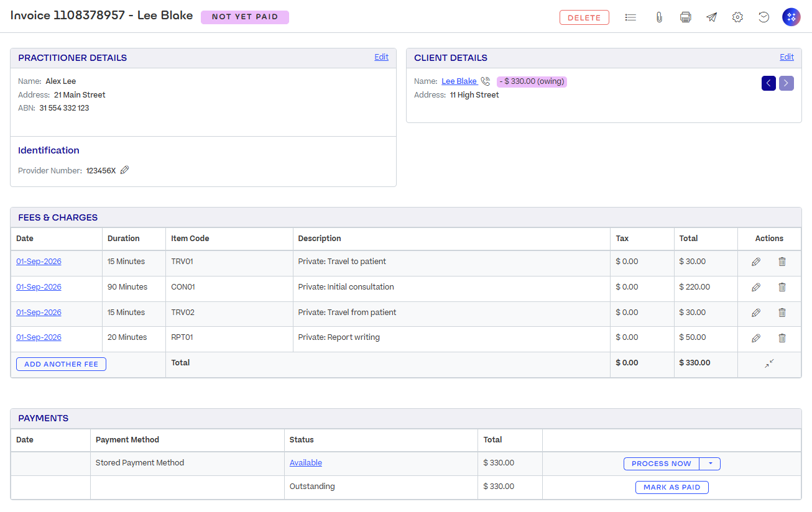The height and width of the screenshot is (512, 812).
Task: Open Lee Blake client link
Action: (x=459, y=81)
